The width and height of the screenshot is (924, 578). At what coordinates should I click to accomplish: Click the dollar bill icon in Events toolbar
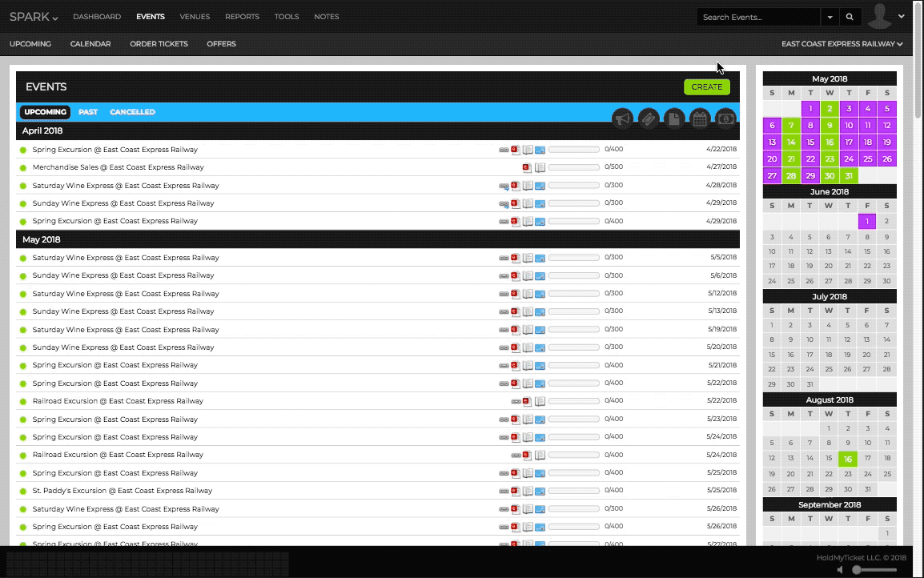click(x=726, y=118)
